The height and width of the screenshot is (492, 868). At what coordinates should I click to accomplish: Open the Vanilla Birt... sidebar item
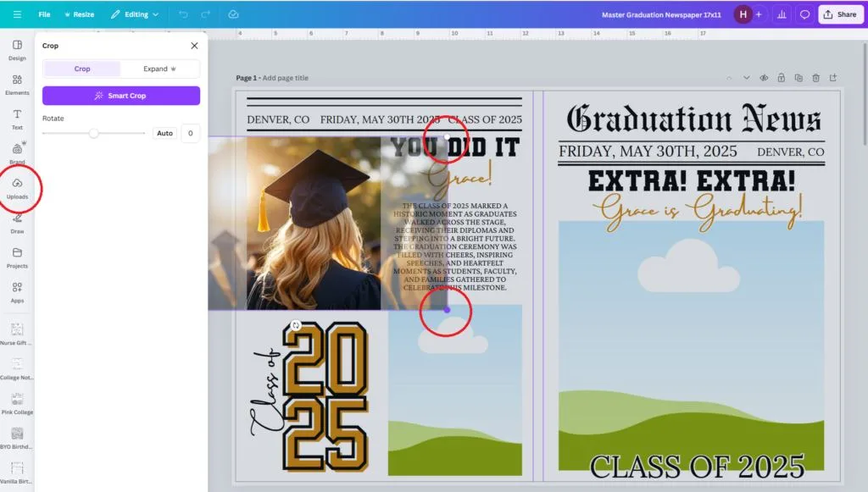point(17,472)
